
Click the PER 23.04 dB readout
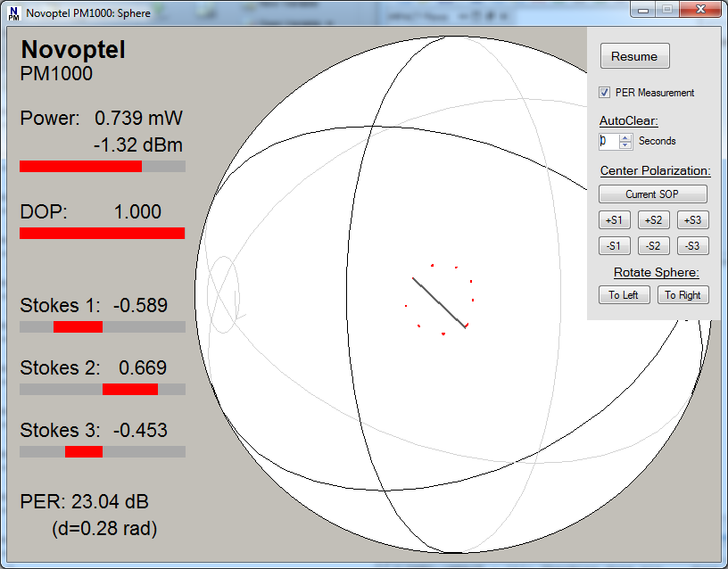82,501
